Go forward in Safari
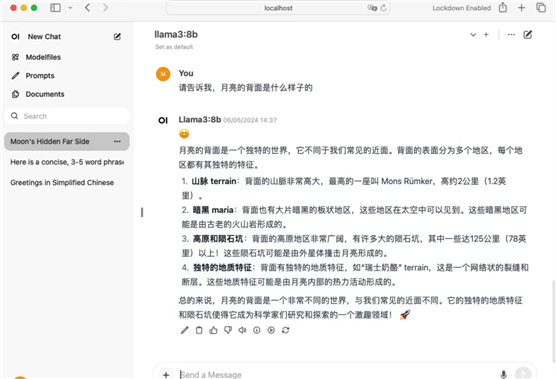The image size is (556, 379). [105, 8]
